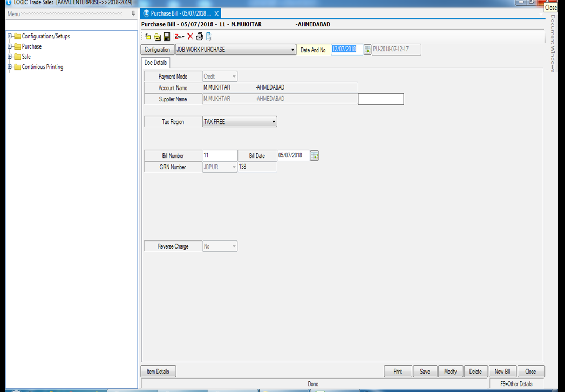Viewport: 565px width, 392px height.
Task: Click the red X delete icon
Action: click(x=190, y=37)
